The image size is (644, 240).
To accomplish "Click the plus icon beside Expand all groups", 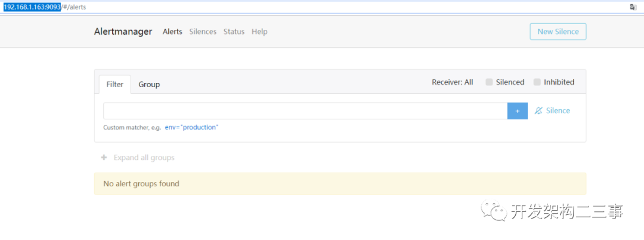I will 104,158.
